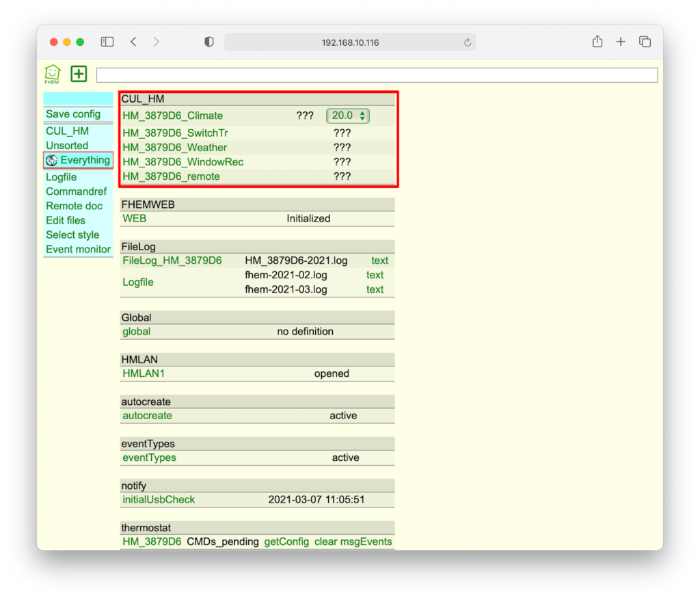Open Logfile from the sidebar menu

pyautogui.click(x=61, y=177)
